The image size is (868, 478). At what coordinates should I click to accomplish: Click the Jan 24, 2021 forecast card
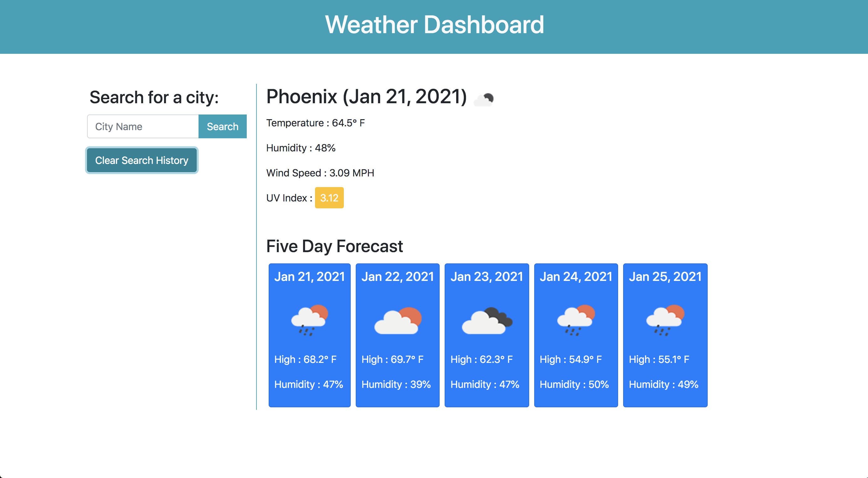(x=576, y=335)
